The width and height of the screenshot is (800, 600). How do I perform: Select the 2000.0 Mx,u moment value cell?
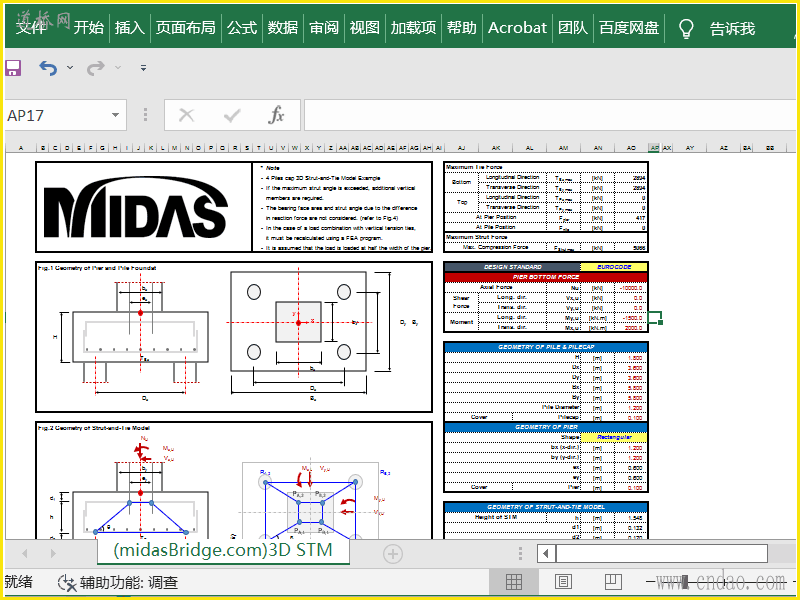coord(631,328)
